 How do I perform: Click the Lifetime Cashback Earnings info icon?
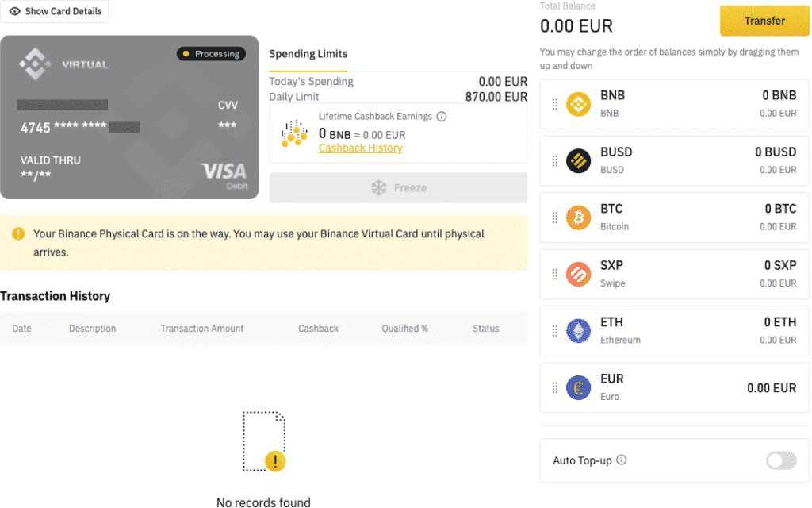[442, 117]
